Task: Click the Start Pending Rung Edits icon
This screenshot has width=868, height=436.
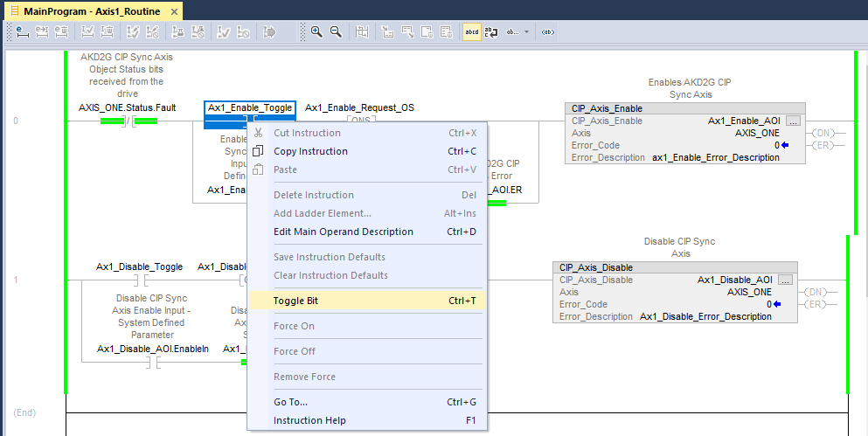Action: (x=22, y=32)
